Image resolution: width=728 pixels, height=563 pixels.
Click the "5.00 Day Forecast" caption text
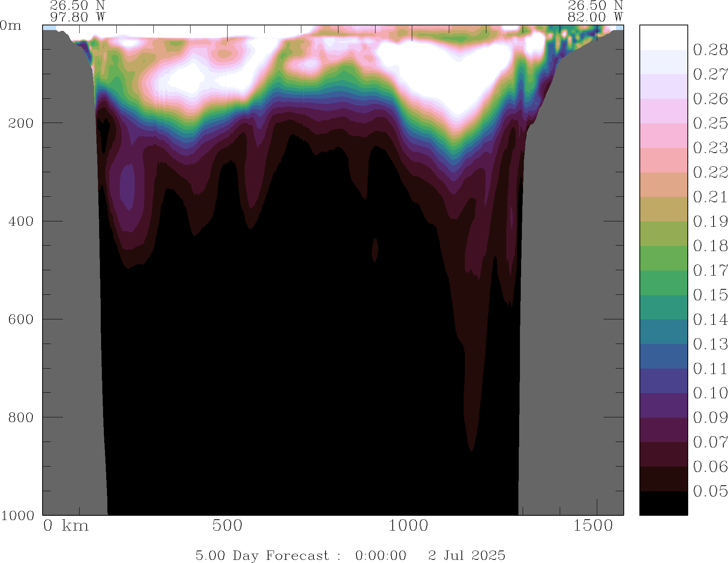(262, 555)
